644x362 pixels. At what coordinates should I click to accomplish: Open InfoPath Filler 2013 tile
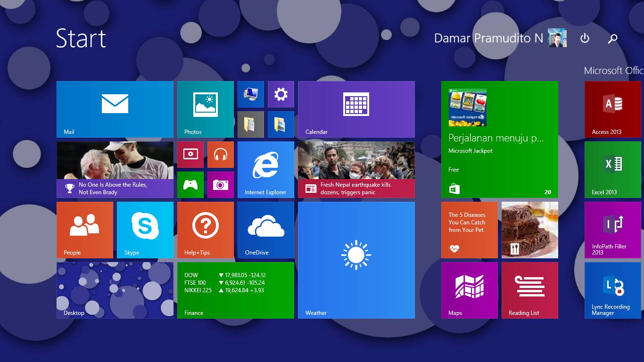pos(613,230)
